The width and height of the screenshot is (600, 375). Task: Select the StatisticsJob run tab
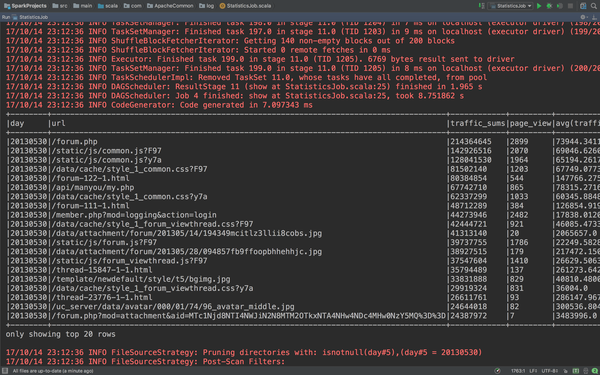coord(30,17)
